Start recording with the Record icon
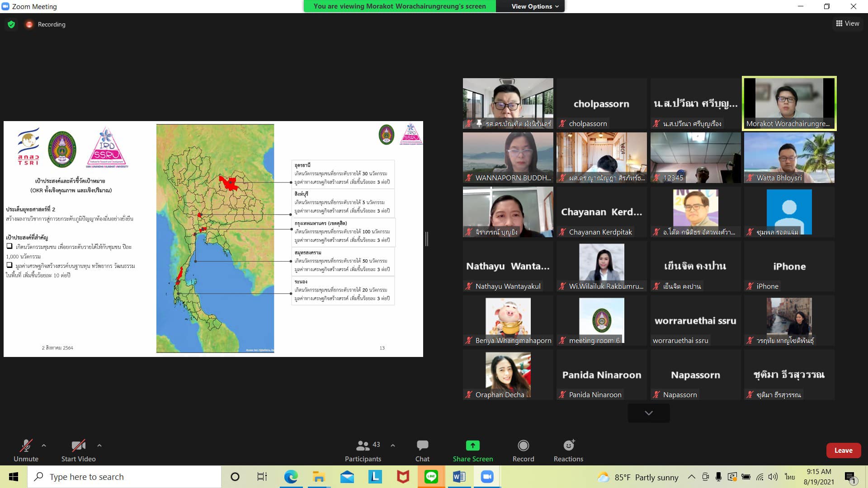The height and width of the screenshot is (488, 868). tap(523, 446)
